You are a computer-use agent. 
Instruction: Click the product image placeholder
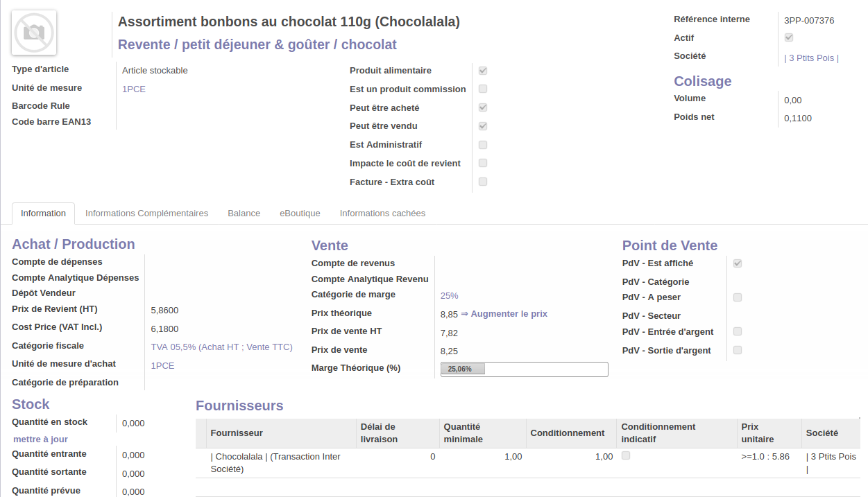34,33
